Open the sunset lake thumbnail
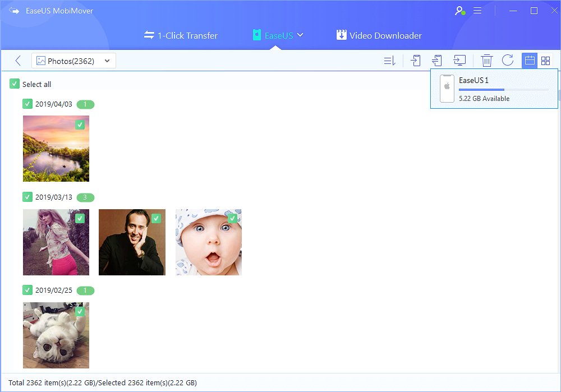Screen dimensions: 561x392 pyautogui.click(x=56, y=149)
